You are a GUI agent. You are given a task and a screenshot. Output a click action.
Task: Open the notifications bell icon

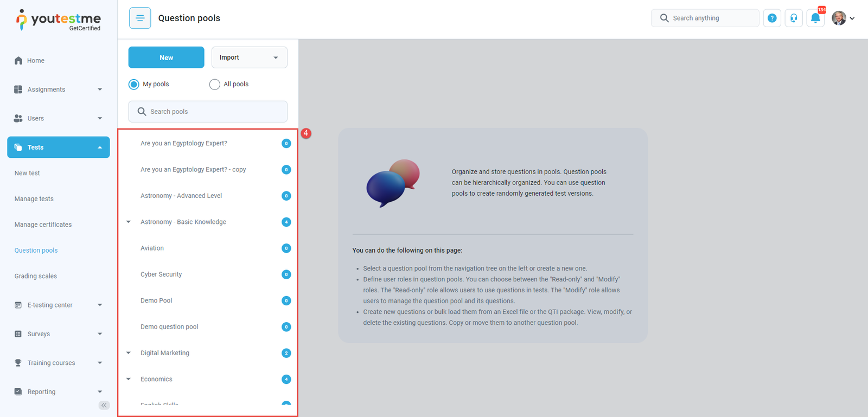click(x=815, y=18)
